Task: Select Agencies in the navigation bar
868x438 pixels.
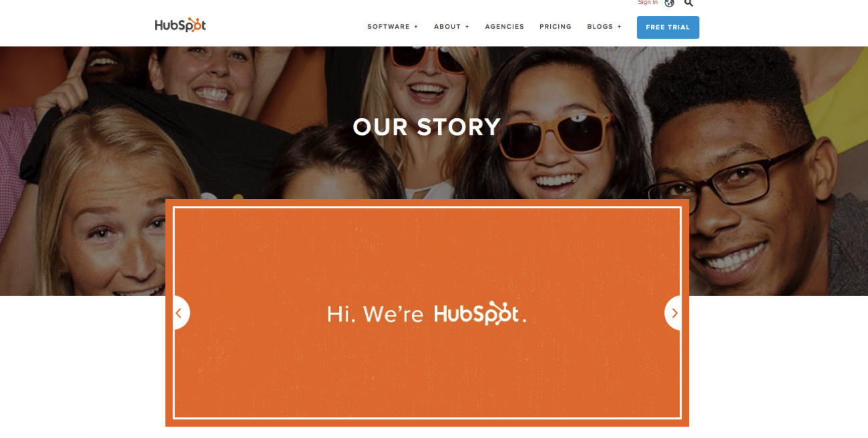Action: pyautogui.click(x=505, y=27)
